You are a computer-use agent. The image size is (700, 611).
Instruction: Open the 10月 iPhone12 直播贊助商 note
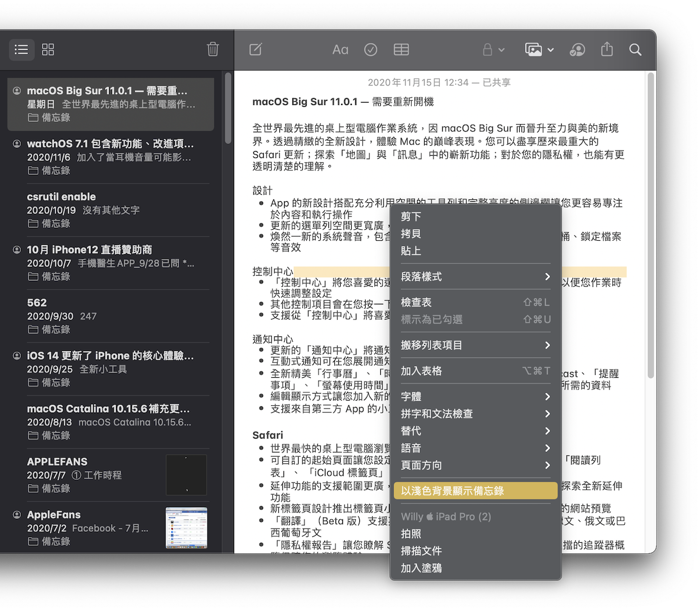pos(110,263)
